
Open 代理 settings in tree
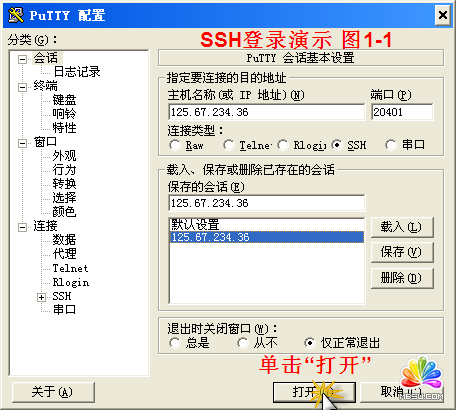coord(64,254)
